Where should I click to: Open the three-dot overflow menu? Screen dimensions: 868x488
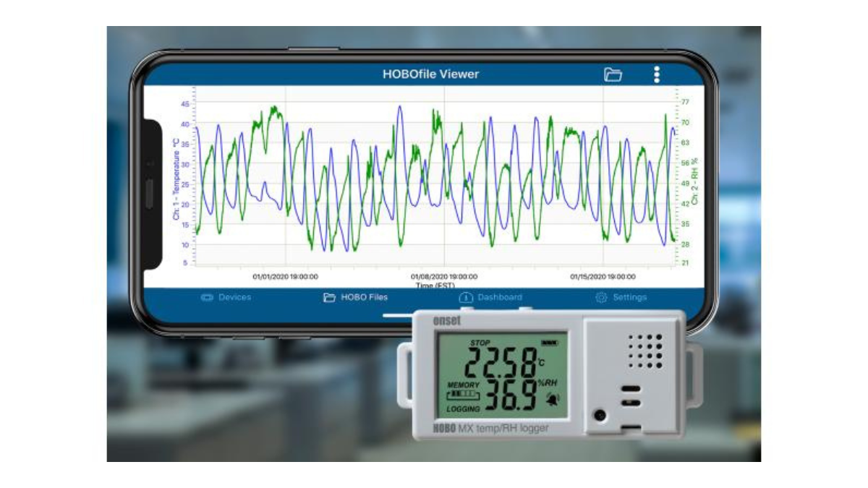(x=657, y=74)
